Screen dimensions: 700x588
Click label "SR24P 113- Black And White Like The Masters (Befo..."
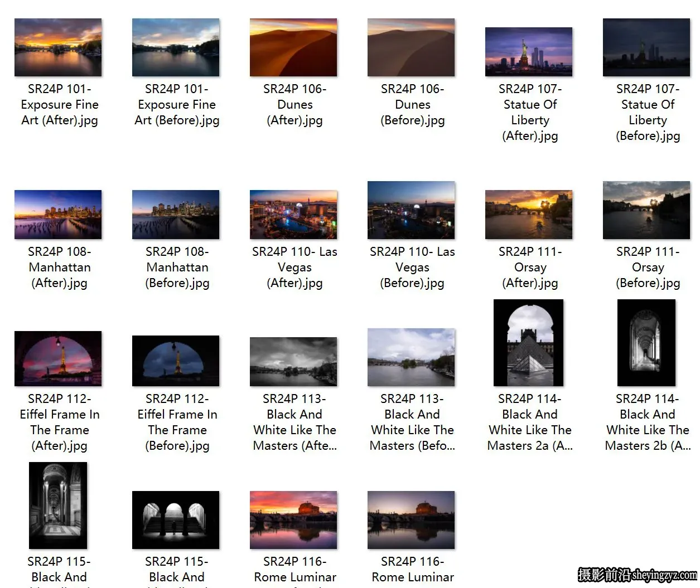tap(413, 422)
